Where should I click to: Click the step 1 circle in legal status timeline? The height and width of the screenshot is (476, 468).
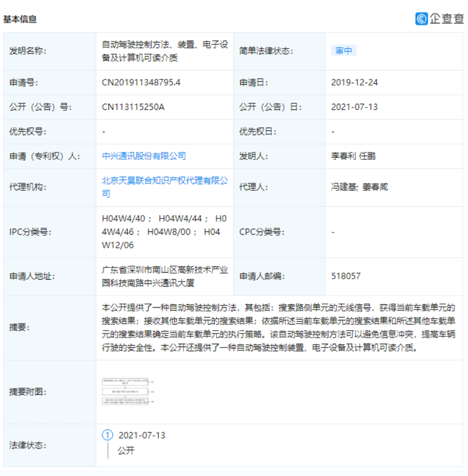[108, 435]
